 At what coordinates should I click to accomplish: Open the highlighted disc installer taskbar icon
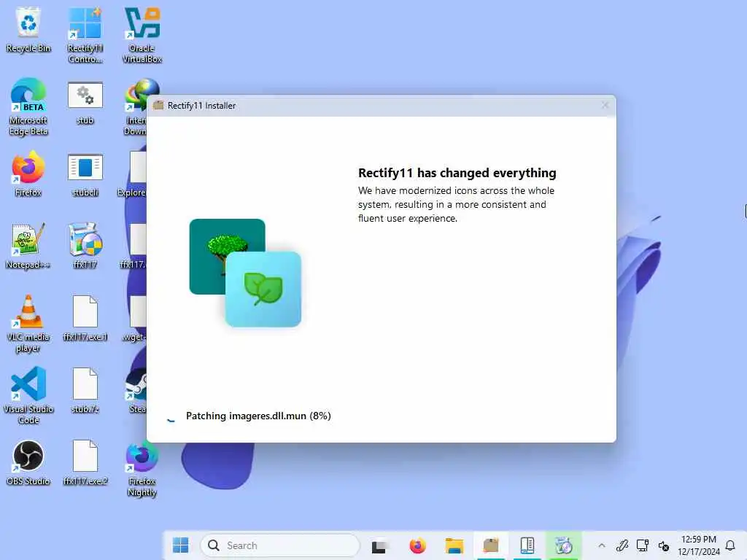564,545
